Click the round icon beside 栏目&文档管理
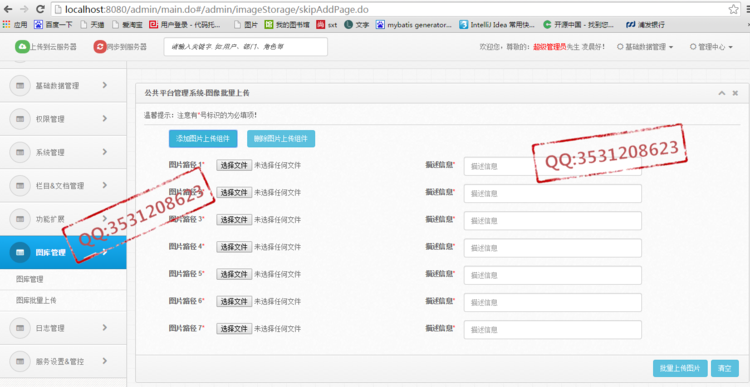Image resolution: width=750 pixels, height=387 pixels. coord(20,186)
